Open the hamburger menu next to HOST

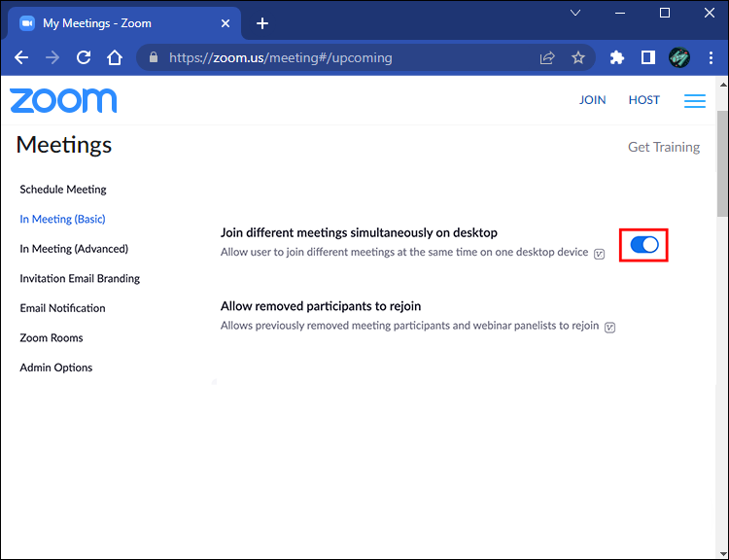click(695, 101)
